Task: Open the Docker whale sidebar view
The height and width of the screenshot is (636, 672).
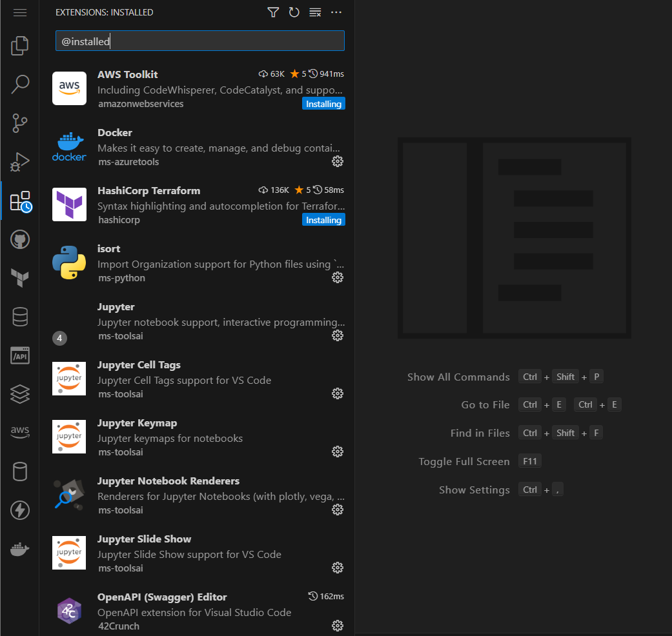Action: pos(19,549)
